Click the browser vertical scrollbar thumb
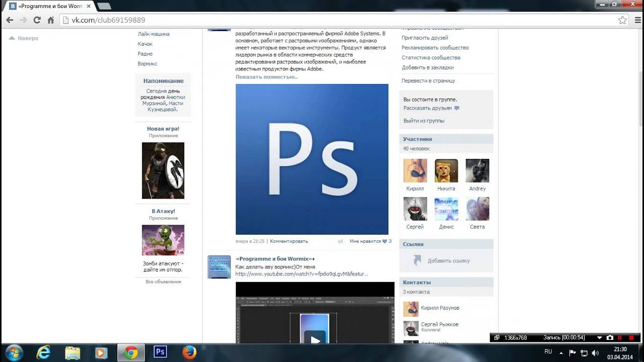Screen dimensions: 644x362 pyautogui.click(x=640, y=98)
